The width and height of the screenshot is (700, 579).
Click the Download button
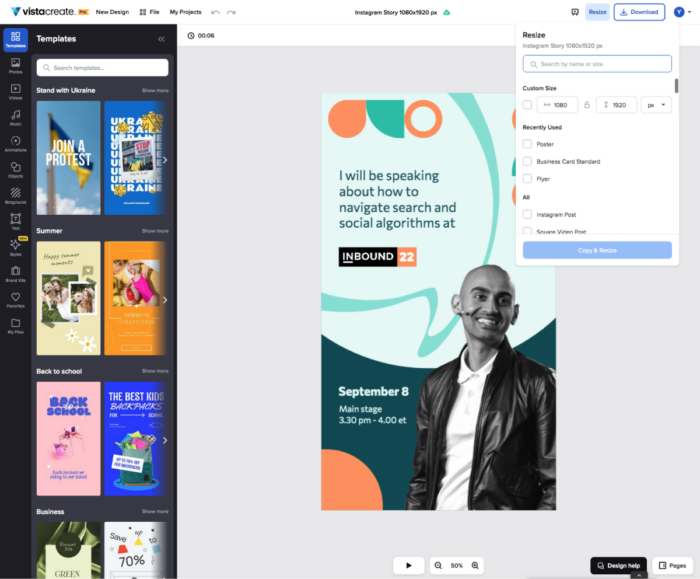click(639, 12)
